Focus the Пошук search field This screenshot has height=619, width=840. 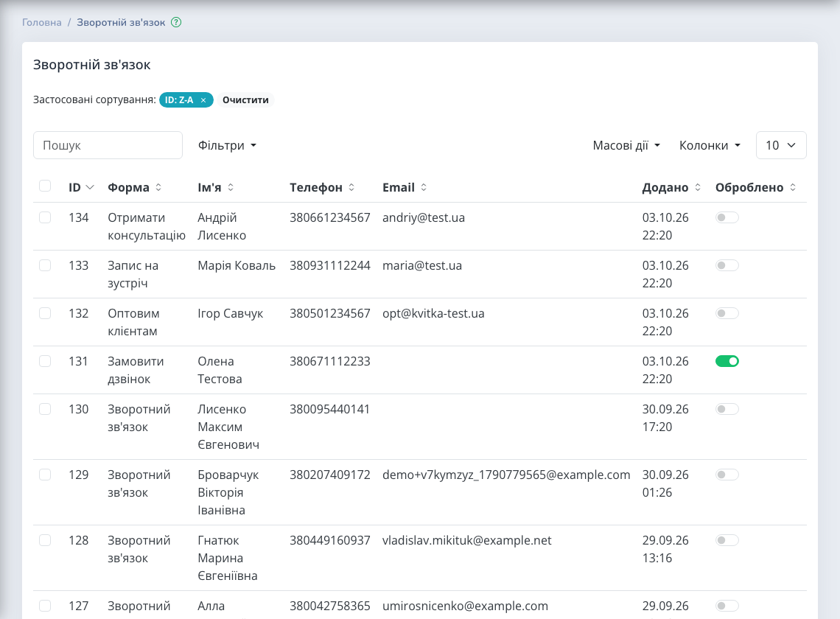108,145
